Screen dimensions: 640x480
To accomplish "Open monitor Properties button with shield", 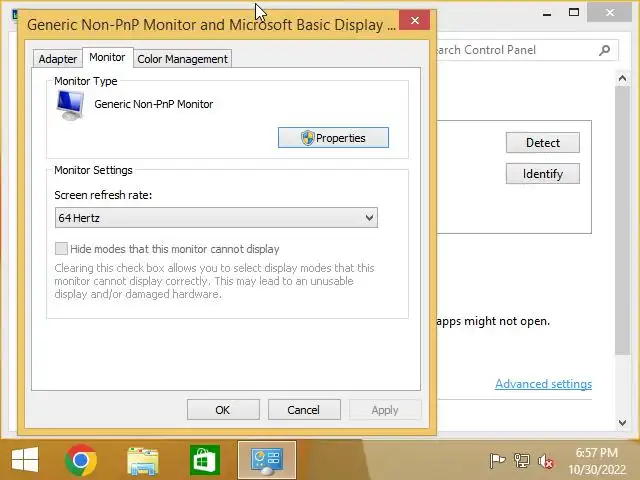I will pos(333,138).
